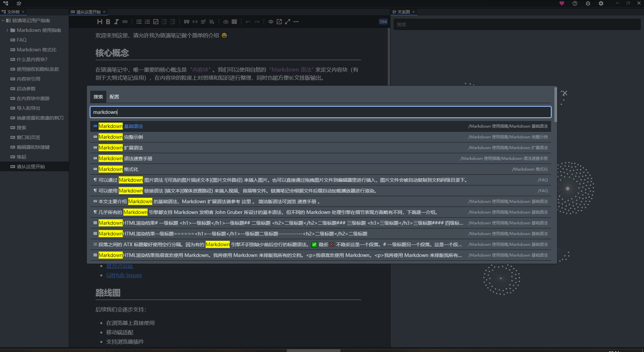Click the bug report icon
644x352 pixels.
pyautogui.click(x=588, y=3)
